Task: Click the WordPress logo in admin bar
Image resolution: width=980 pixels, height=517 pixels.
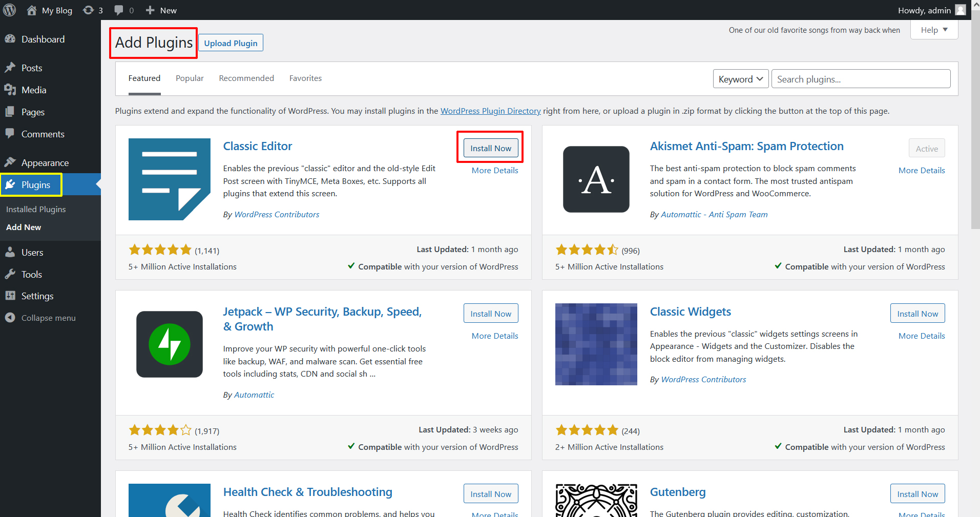Action: point(10,10)
